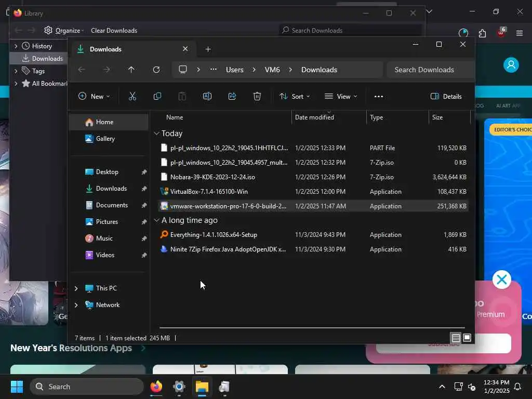Select the Nobara-39-KDE-2023-12-24.iso file
This screenshot has height=399, width=532.
pyautogui.click(x=313, y=177)
